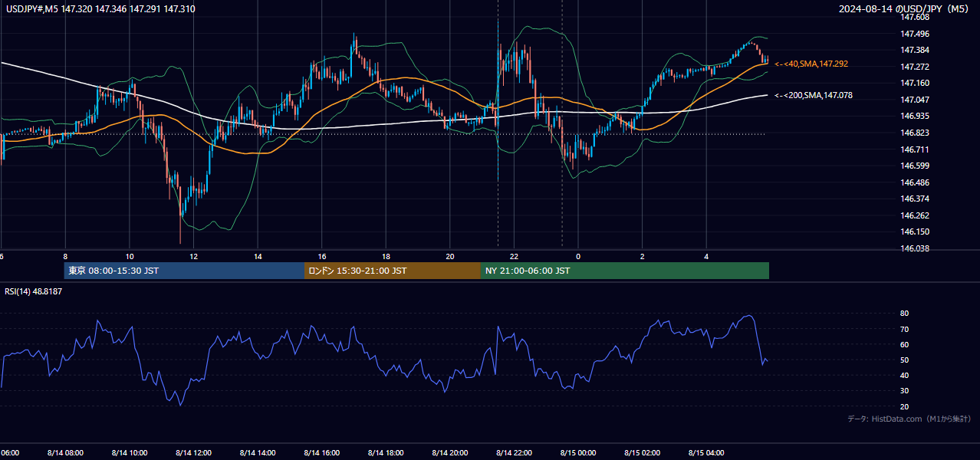
Task: Click the bottom time label 8/15 02:00
Action: (643, 453)
